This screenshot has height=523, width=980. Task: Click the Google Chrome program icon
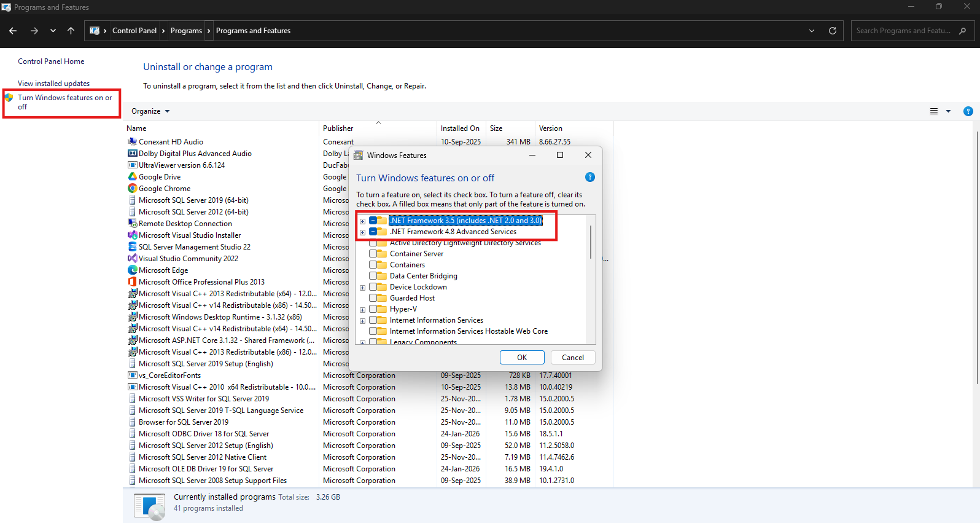coord(132,189)
